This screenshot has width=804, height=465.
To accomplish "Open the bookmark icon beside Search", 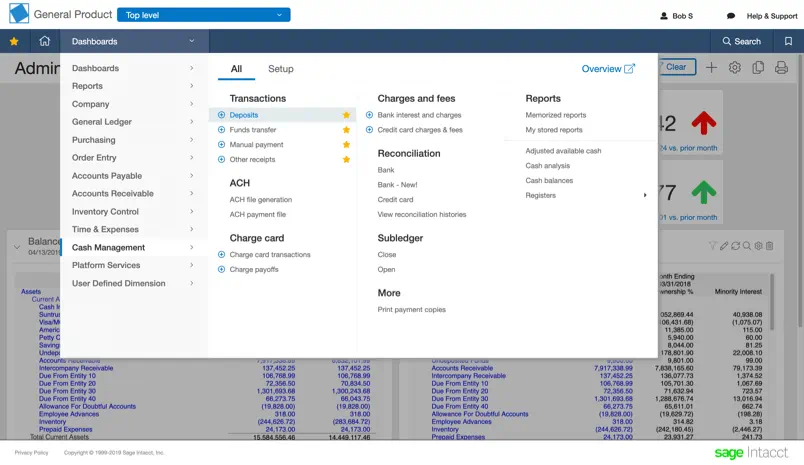I will (x=788, y=41).
